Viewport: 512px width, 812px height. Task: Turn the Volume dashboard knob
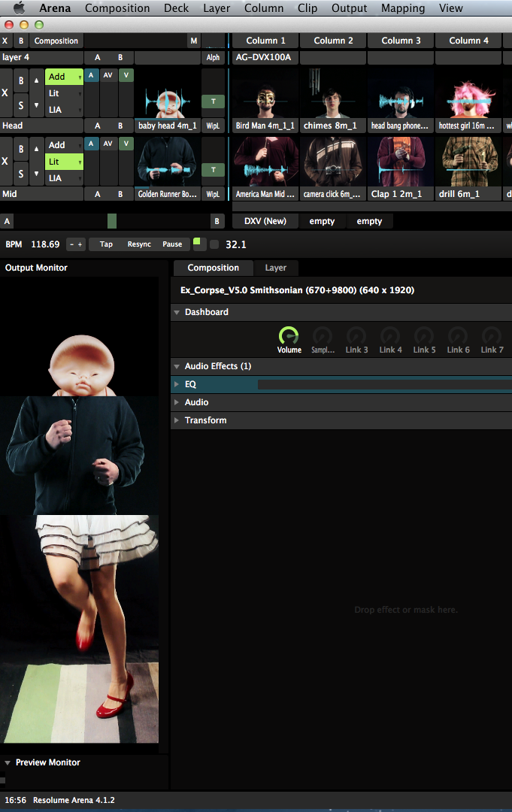pyautogui.click(x=289, y=336)
